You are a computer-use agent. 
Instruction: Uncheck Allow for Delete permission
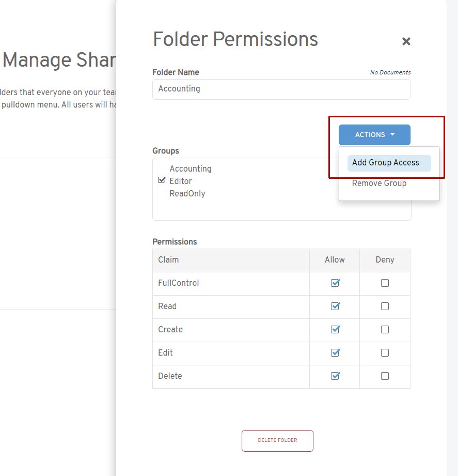tap(335, 376)
